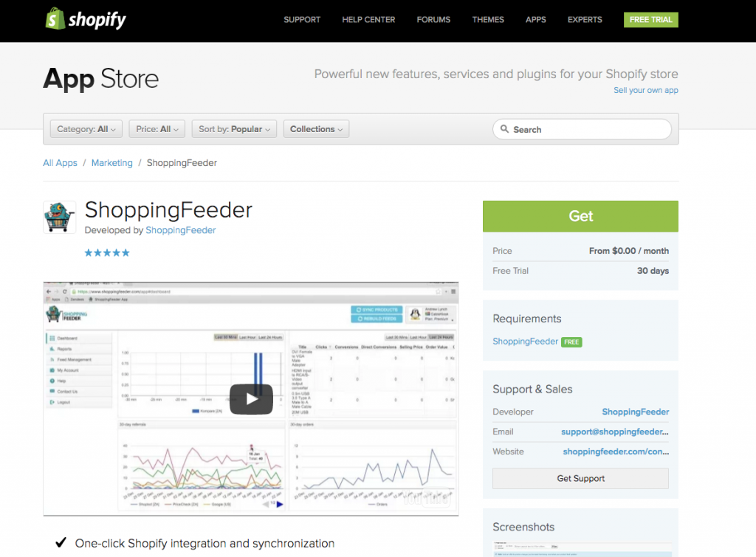Open the ShoppingFeeder app icon

click(59, 217)
